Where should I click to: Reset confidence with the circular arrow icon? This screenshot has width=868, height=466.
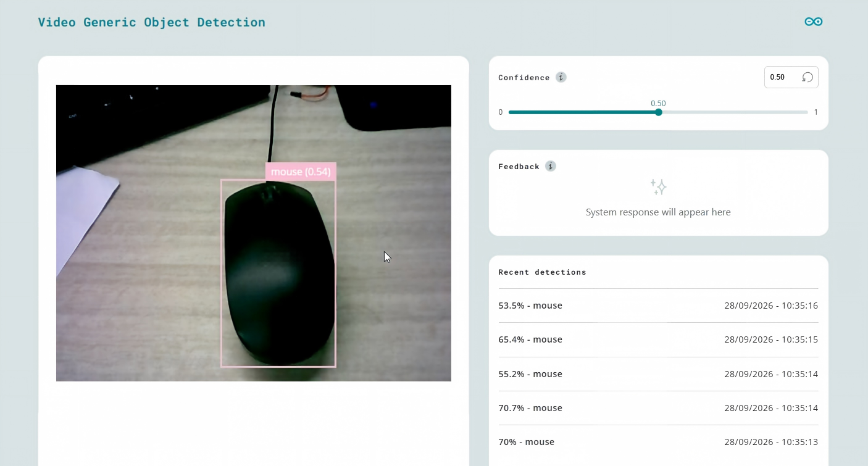pos(807,77)
